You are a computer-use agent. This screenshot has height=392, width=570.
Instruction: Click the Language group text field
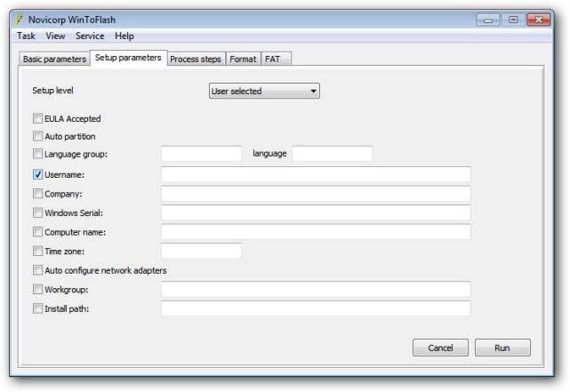(x=201, y=154)
